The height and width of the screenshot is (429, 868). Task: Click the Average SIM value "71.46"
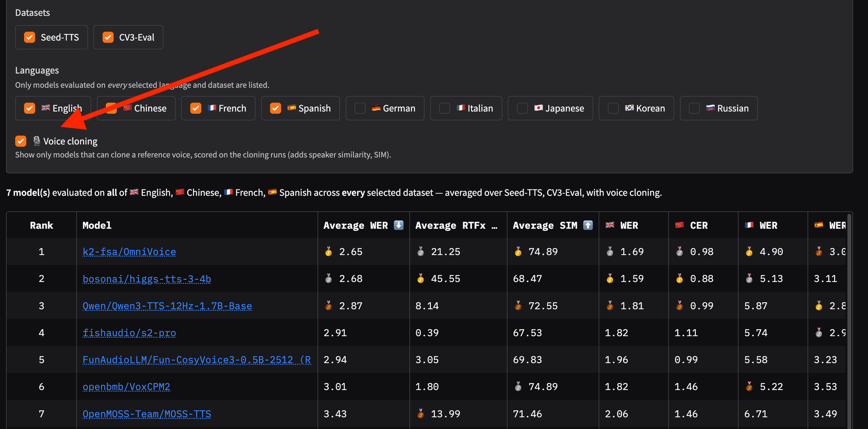click(x=527, y=414)
